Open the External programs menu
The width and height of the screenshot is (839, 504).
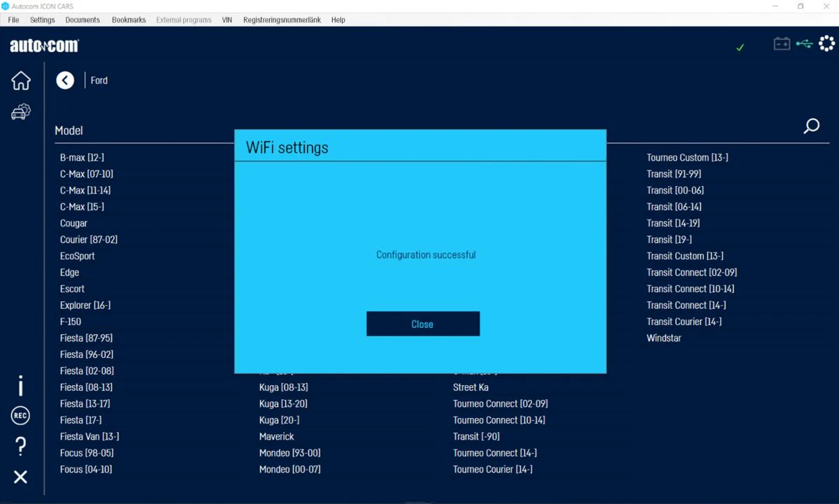[184, 20]
